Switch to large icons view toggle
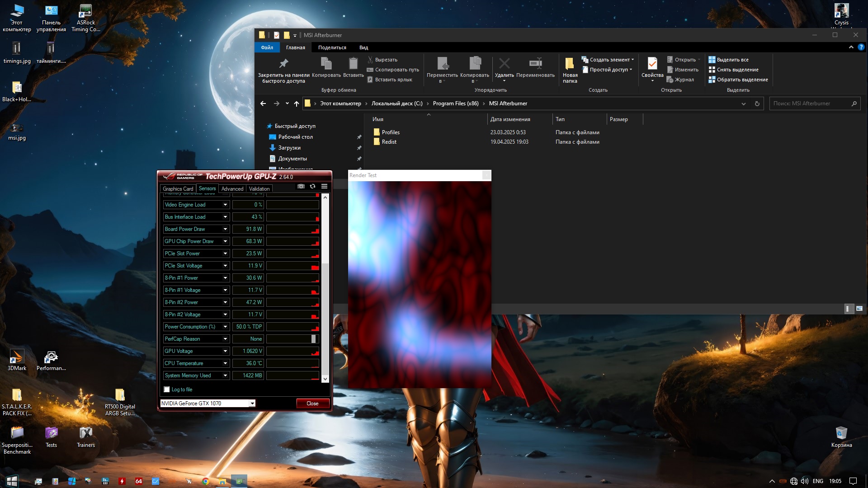The height and width of the screenshot is (488, 868). [x=859, y=309]
